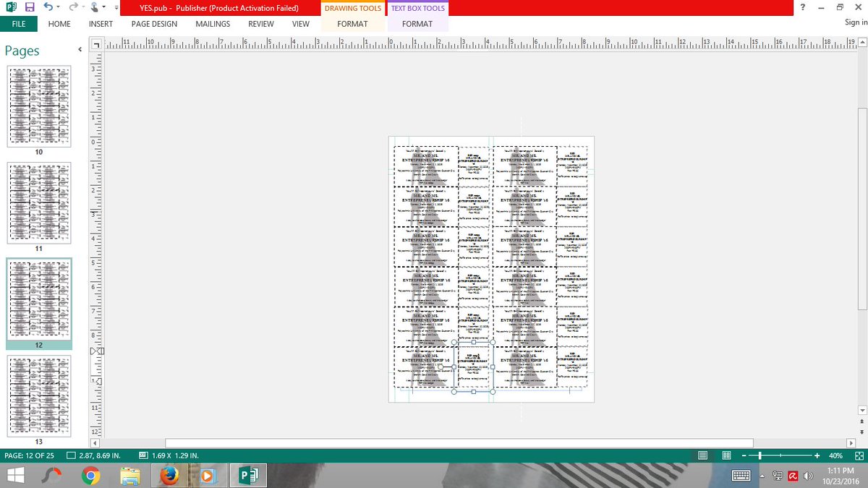868x488 pixels.
Task: Select page 10 thumbnail
Action: (x=39, y=107)
